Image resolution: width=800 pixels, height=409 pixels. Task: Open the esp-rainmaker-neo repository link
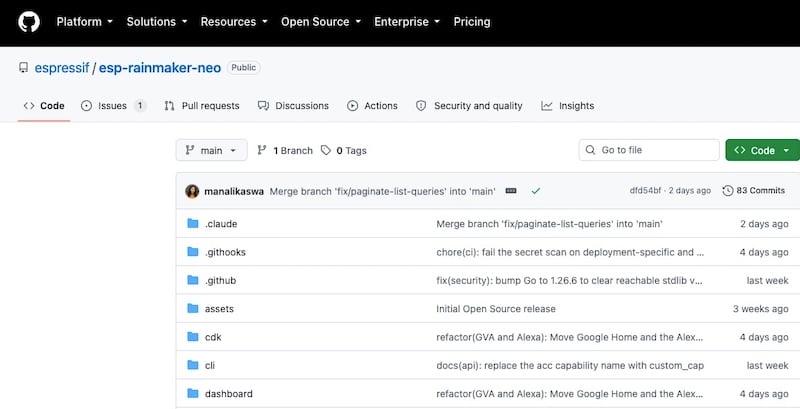tap(160, 68)
